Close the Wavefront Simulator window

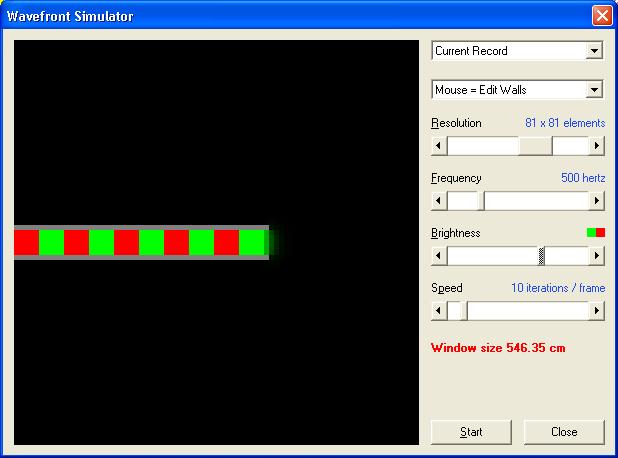tap(602, 16)
